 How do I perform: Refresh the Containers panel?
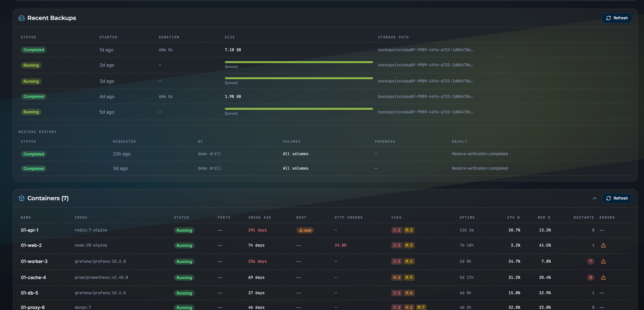click(617, 198)
